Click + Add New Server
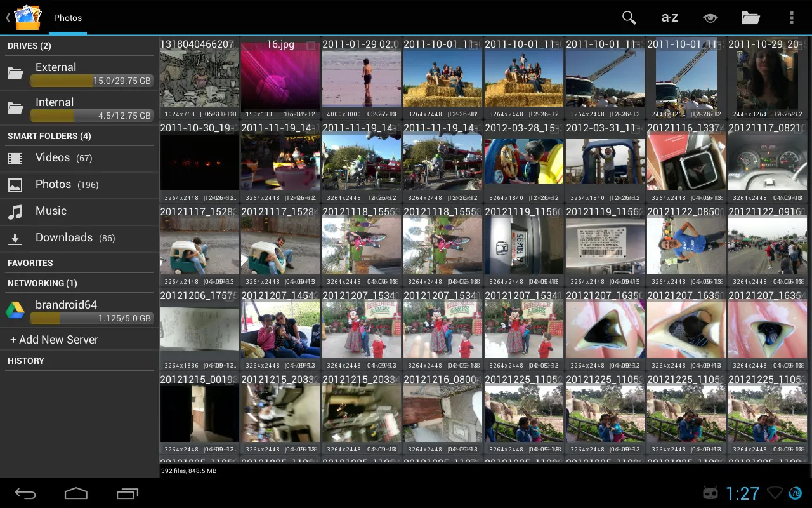 point(53,339)
